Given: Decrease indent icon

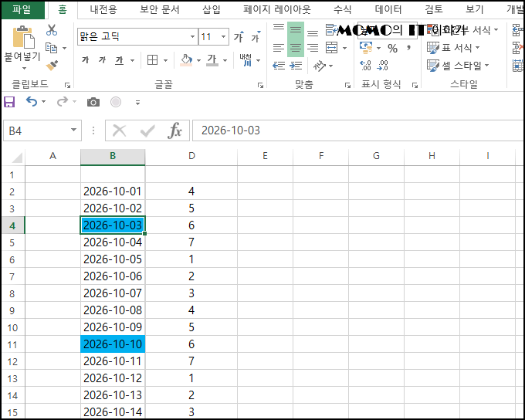Looking at the screenshot, I should point(279,66).
